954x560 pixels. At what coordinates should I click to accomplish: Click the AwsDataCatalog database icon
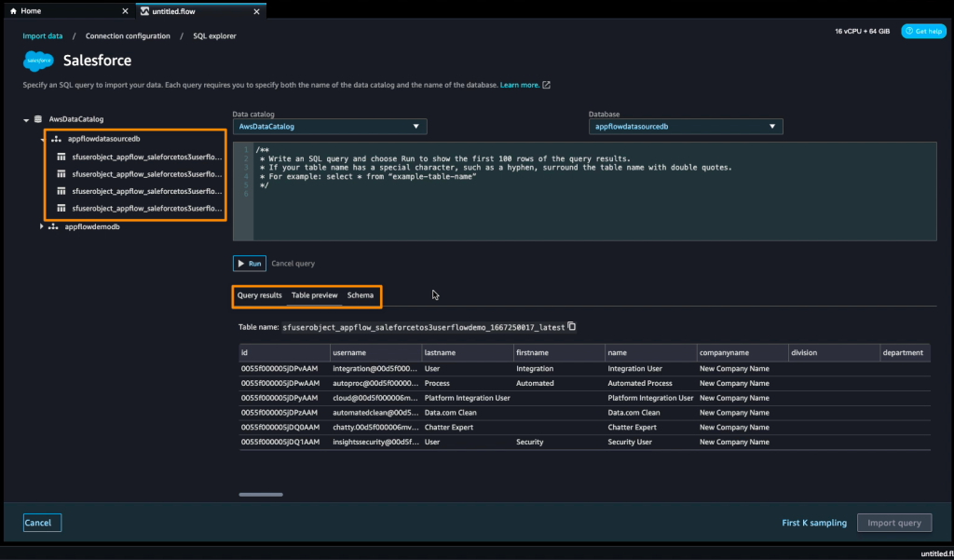click(x=38, y=119)
